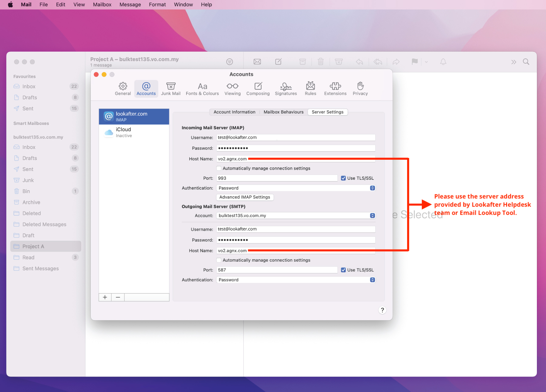
Task: Click the compose new message icon
Action: [278, 62]
